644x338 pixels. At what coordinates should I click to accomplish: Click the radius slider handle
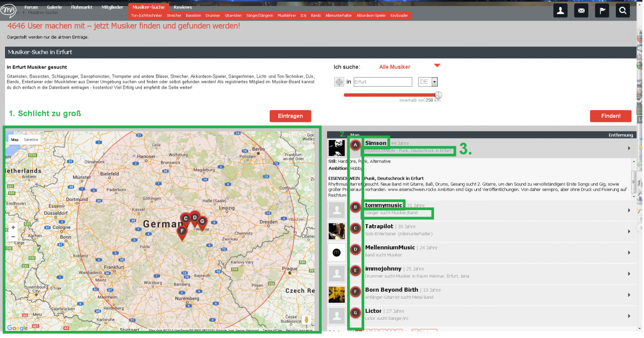438,95
